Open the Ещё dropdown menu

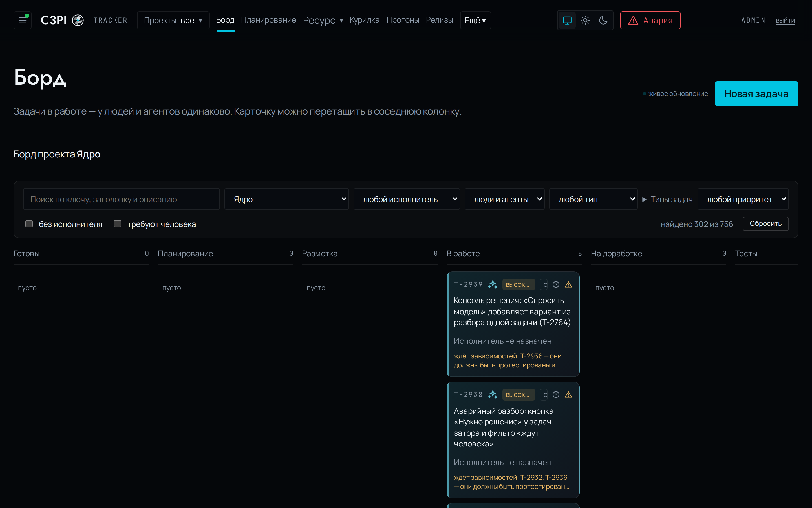475,21
